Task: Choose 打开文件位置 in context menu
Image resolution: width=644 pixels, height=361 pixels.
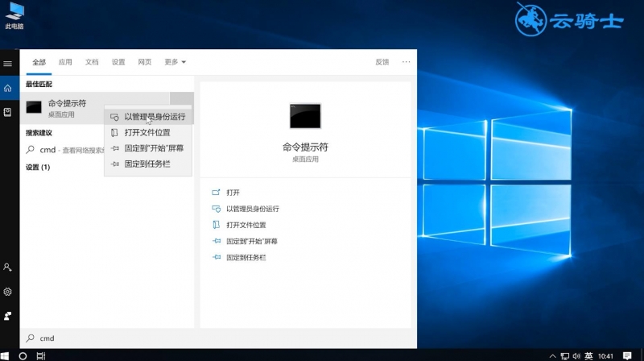Action: point(148,132)
